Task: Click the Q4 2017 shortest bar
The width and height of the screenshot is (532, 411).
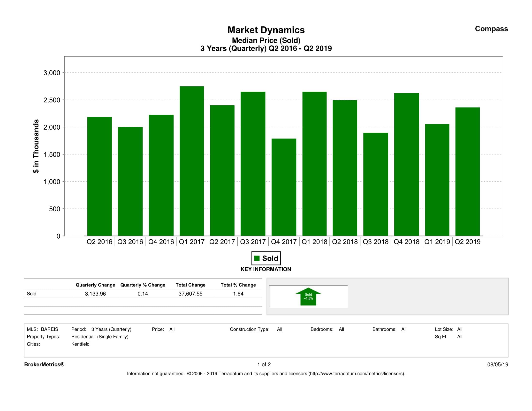Action: pyautogui.click(x=284, y=187)
